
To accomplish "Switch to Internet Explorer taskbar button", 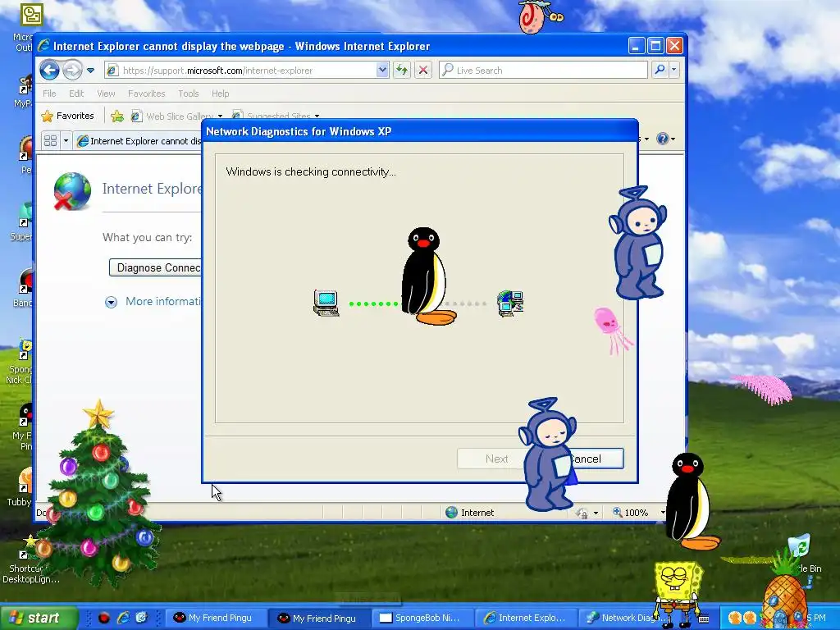I will click(526, 618).
